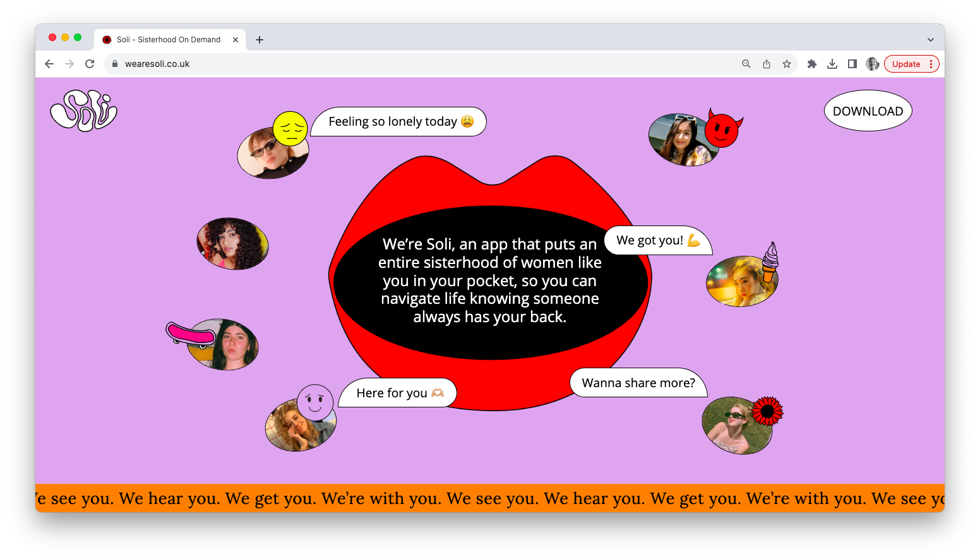
Task: Click the red flower sticker
Action: pos(767,412)
